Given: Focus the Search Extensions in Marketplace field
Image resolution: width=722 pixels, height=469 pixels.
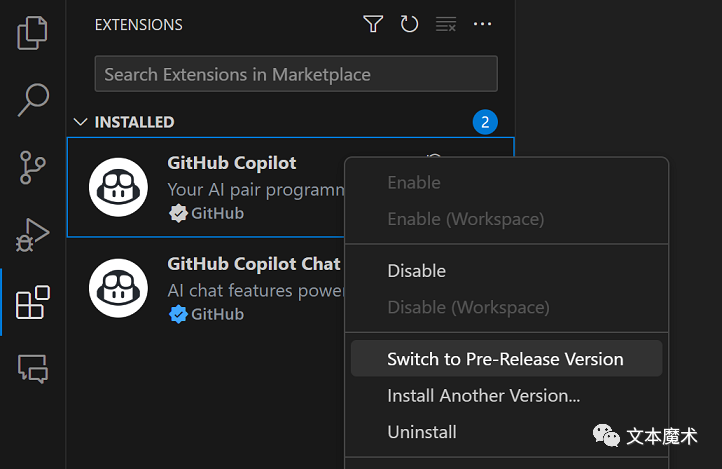Looking at the screenshot, I should coord(296,74).
